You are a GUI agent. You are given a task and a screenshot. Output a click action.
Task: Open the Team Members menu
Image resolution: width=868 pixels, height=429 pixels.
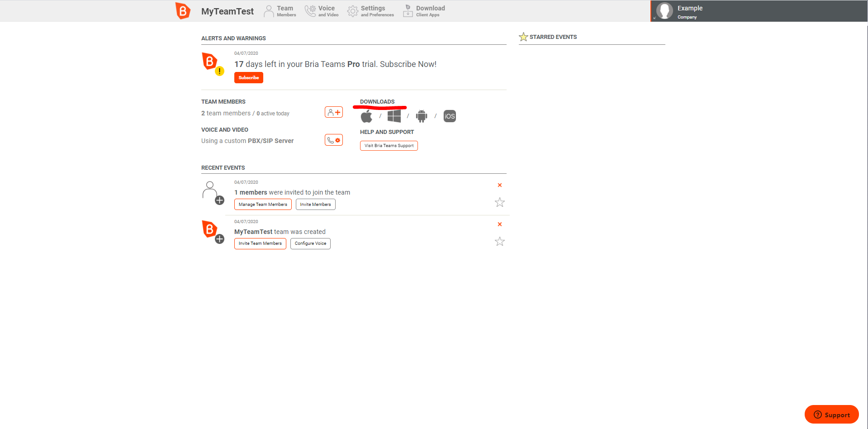pyautogui.click(x=280, y=11)
